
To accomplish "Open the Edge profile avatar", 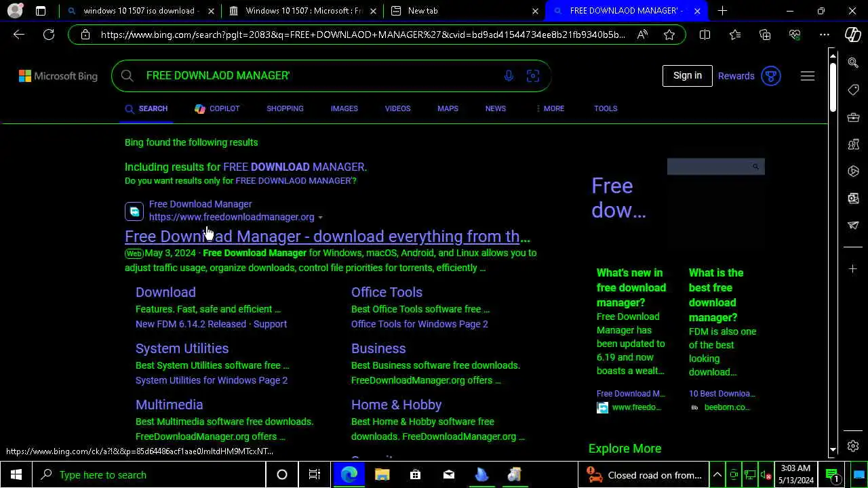I will [14, 11].
